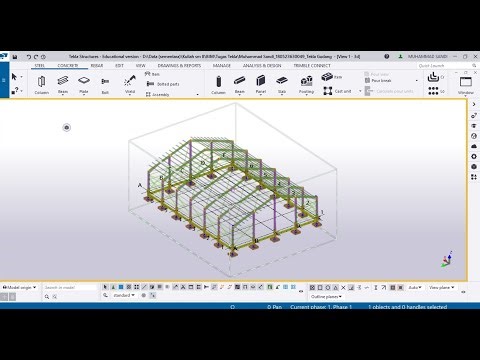
Task: Click the six-dots icon in ribbon
Action: tap(433, 91)
